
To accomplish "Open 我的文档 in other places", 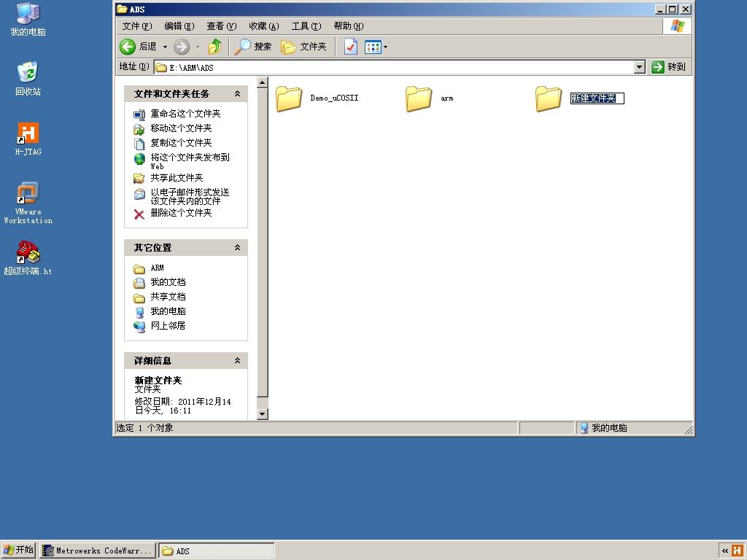I will tap(169, 282).
